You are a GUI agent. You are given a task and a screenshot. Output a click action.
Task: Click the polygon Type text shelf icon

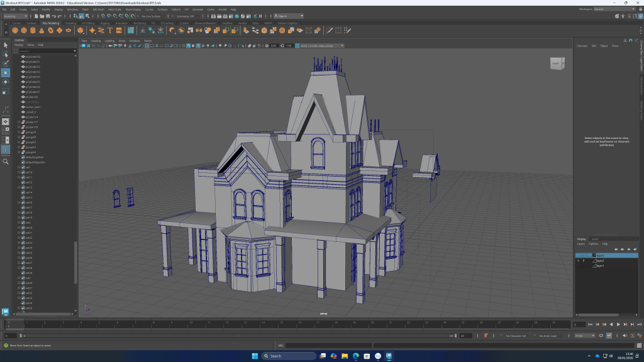point(110,30)
